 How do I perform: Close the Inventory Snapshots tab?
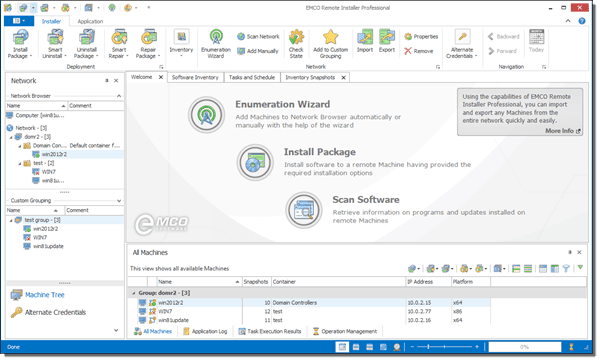click(344, 78)
